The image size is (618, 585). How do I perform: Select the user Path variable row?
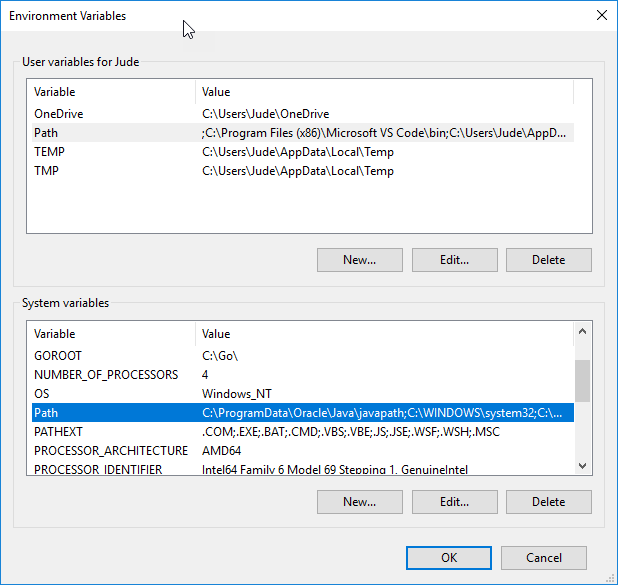point(46,133)
